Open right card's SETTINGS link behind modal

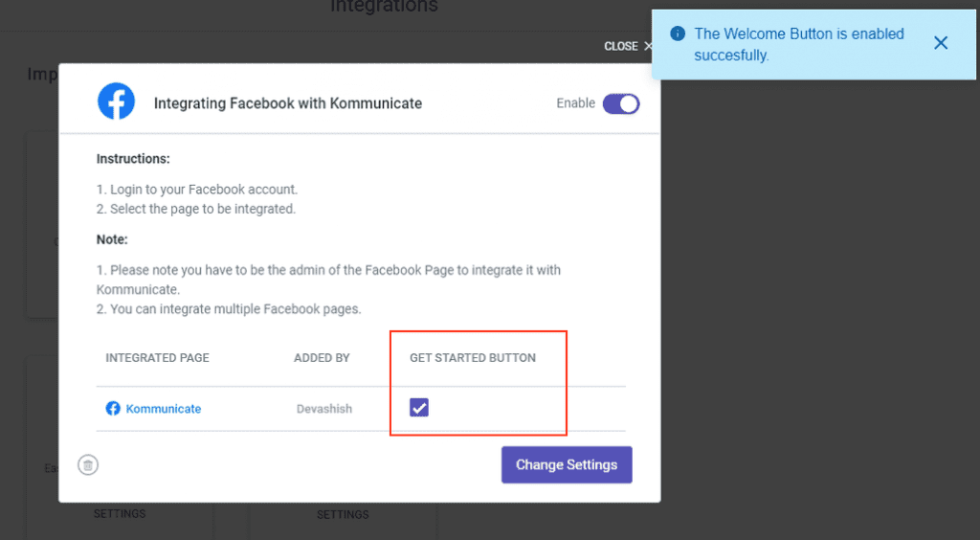343,514
